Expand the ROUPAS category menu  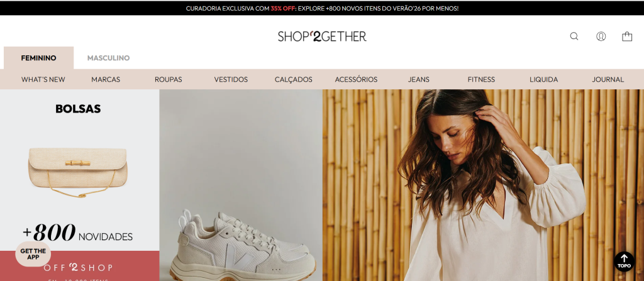click(169, 79)
